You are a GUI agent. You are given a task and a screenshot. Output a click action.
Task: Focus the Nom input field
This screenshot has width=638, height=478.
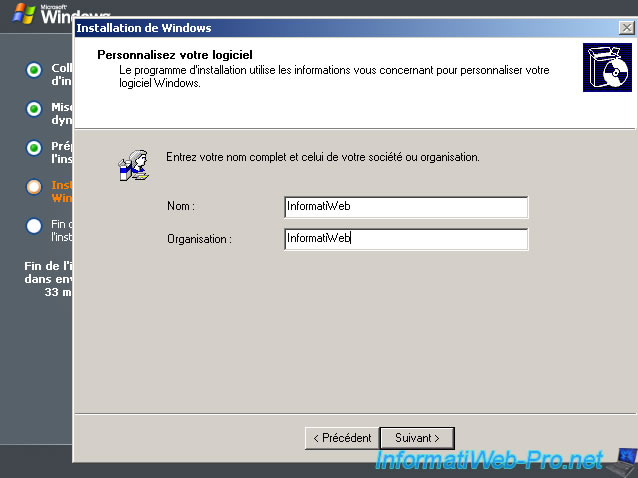(x=406, y=207)
